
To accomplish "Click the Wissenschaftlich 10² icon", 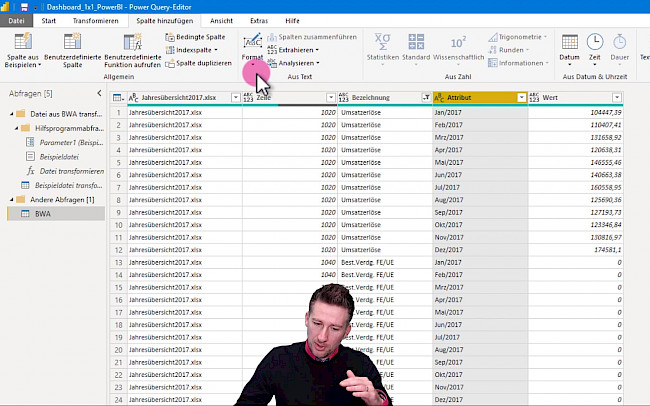I will pos(458,42).
